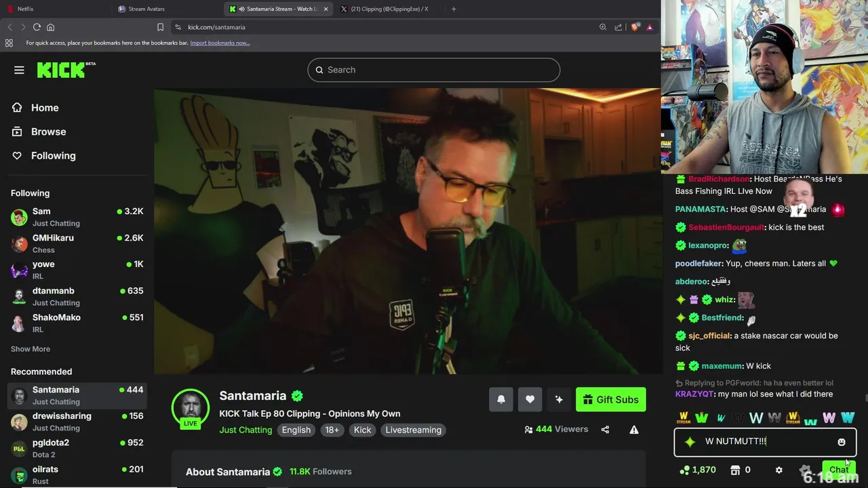The width and height of the screenshot is (868, 488).
Task: Click the 444 Viewers count
Action: click(556, 429)
